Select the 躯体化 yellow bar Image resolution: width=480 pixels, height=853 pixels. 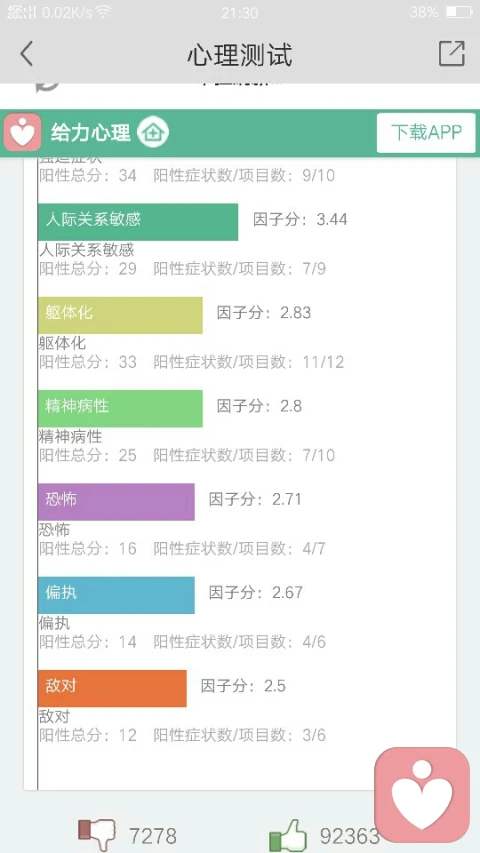120,315
